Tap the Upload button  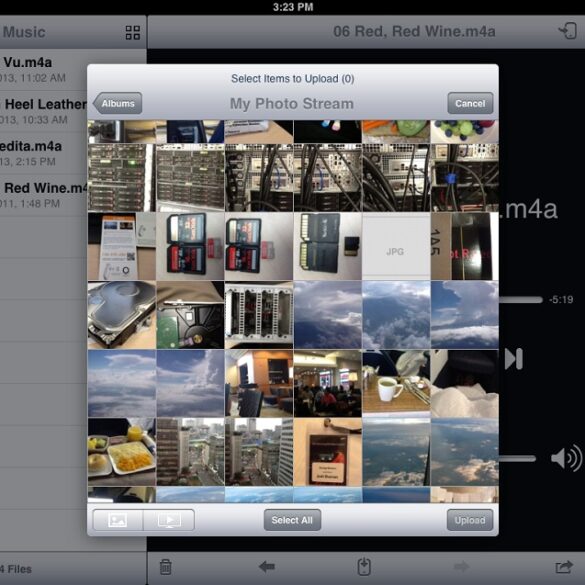[470, 520]
